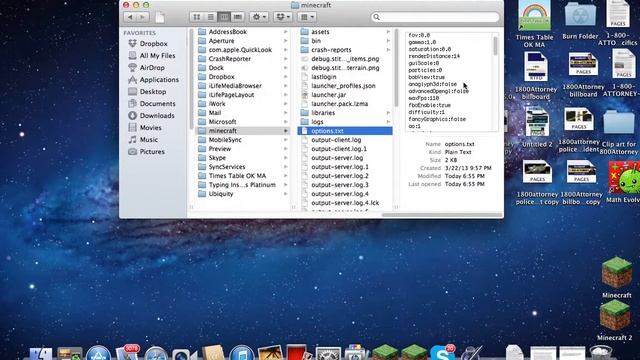640x360 pixels.
Task: Select the Skype folder
Action: [242, 158]
